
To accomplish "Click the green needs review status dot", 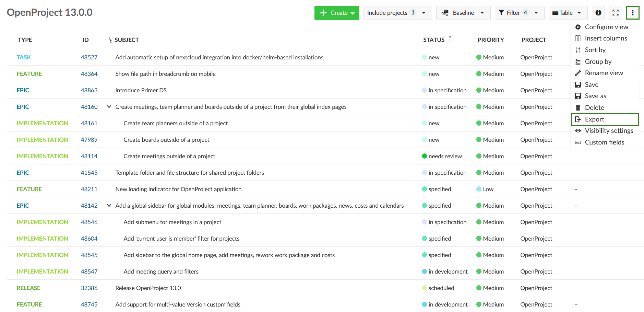I will point(425,156).
